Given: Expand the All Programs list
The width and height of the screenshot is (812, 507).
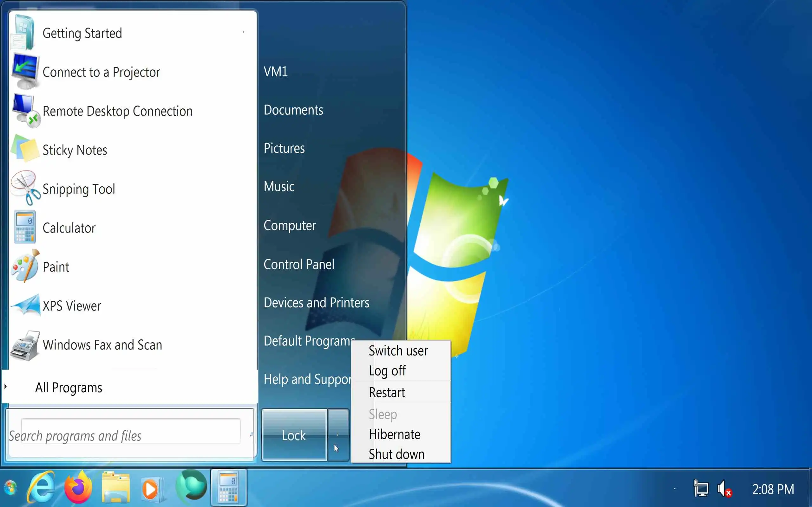Looking at the screenshot, I should [69, 388].
